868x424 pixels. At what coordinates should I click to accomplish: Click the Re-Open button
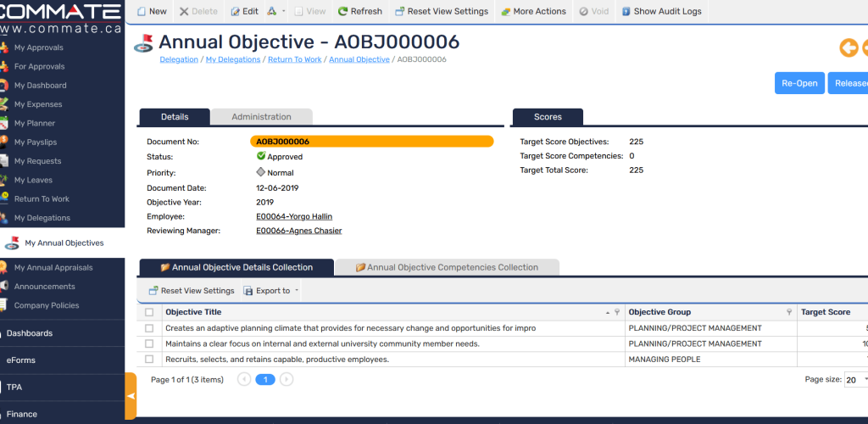[x=799, y=83]
